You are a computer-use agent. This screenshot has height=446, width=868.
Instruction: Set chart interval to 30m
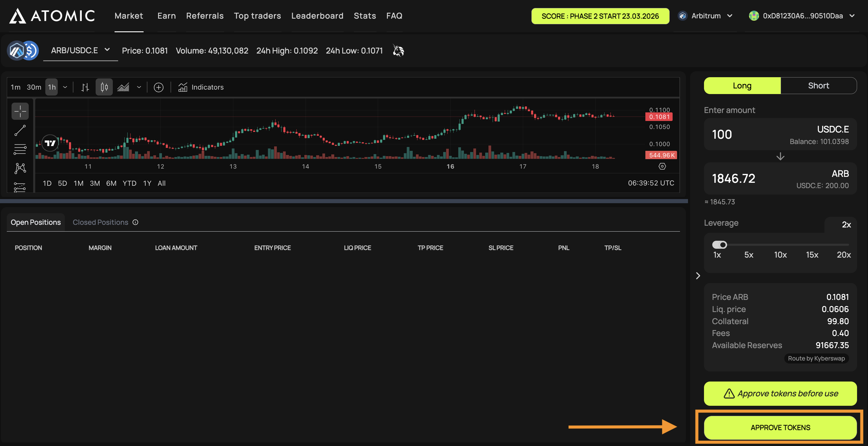click(x=34, y=87)
